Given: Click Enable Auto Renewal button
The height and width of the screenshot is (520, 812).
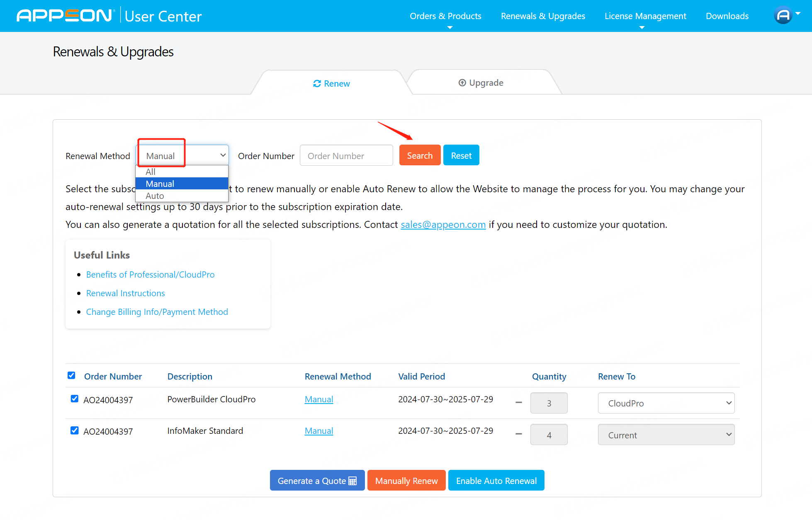Looking at the screenshot, I should click(496, 481).
